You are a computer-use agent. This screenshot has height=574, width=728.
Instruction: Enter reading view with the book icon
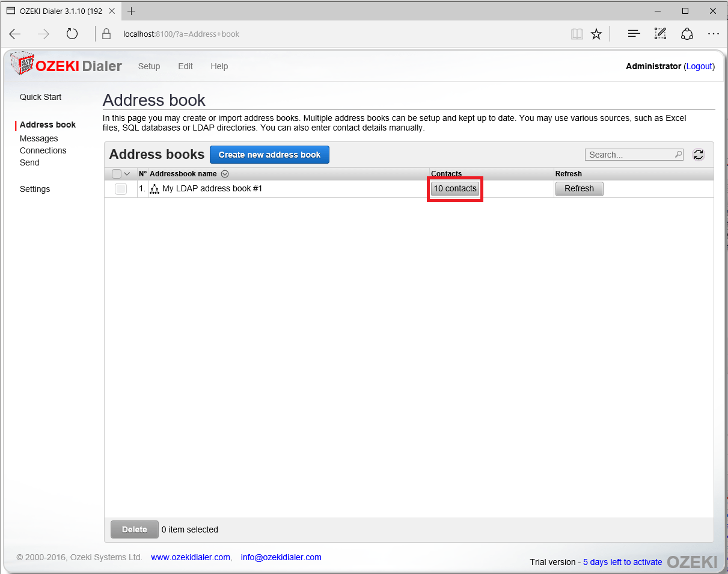(576, 34)
